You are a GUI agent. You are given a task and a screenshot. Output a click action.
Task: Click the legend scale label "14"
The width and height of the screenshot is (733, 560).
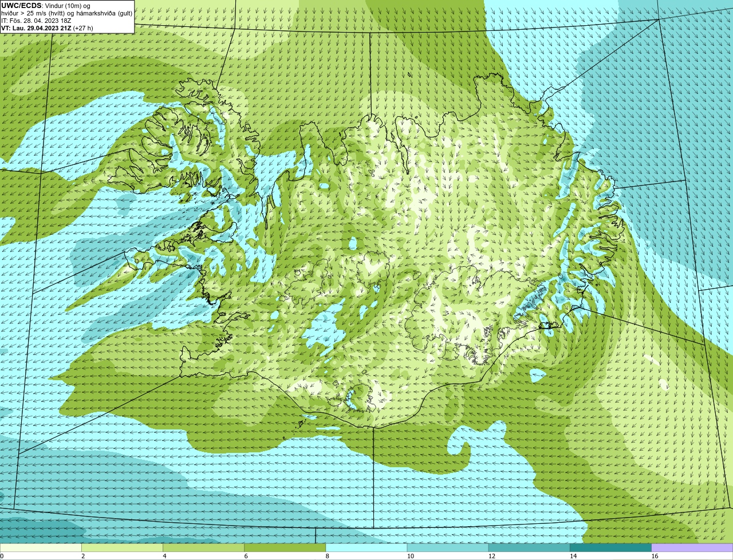[x=573, y=556]
